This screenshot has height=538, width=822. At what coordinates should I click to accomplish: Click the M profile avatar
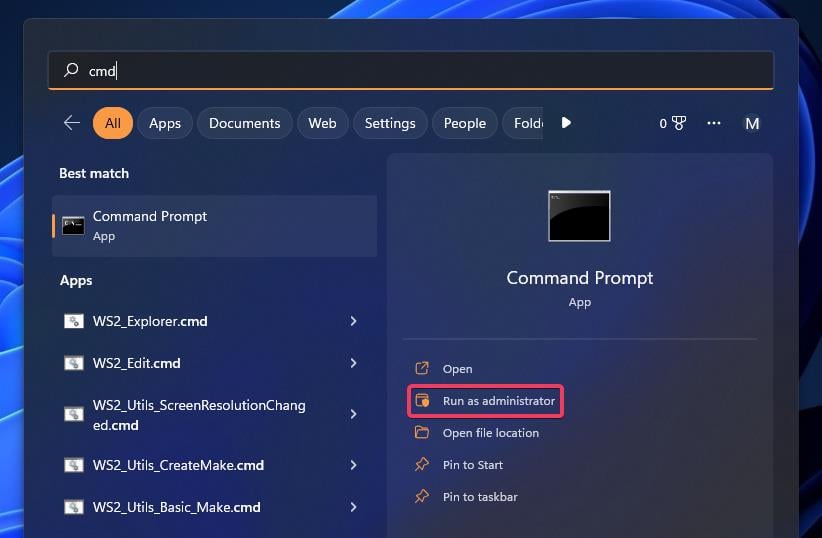(752, 124)
